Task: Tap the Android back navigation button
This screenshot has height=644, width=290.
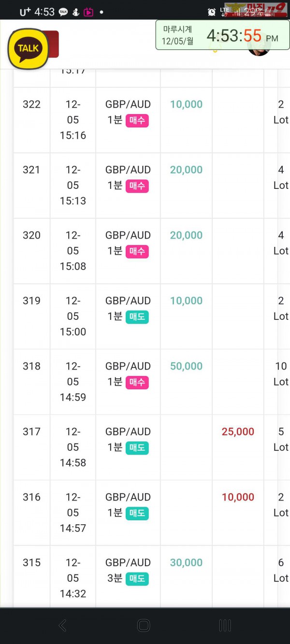Action: [x=63, y=626]
